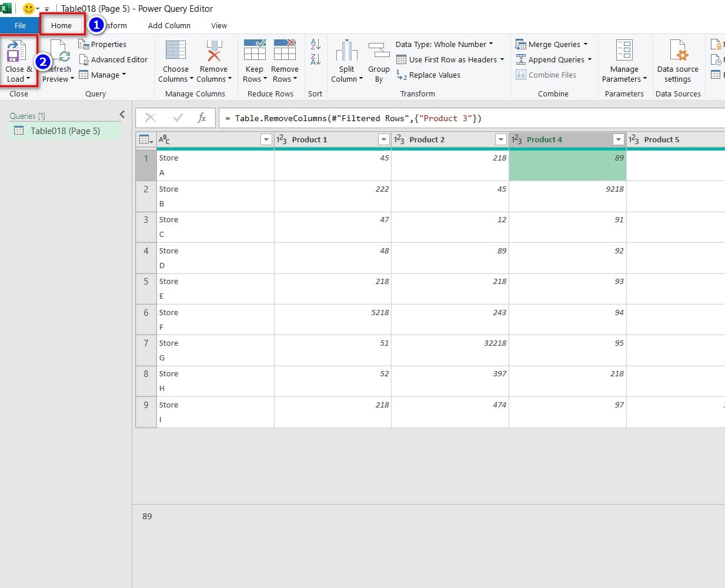Click Use First Row as Headers

point(450,59)
